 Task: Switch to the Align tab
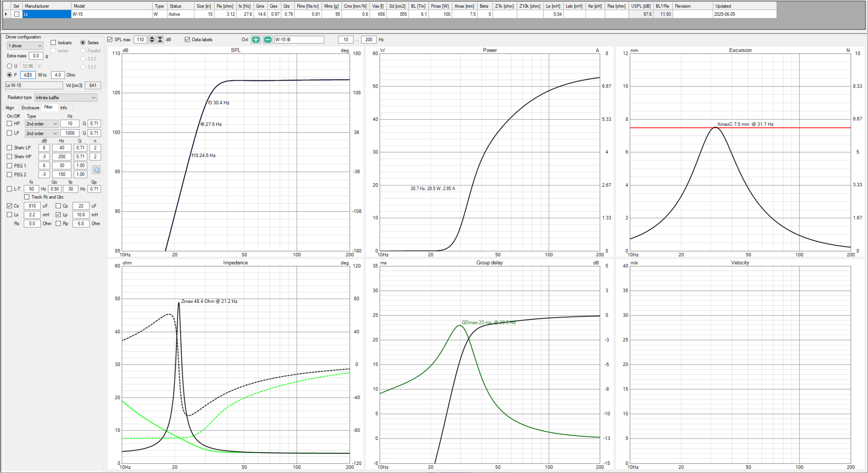click(10, 108)
